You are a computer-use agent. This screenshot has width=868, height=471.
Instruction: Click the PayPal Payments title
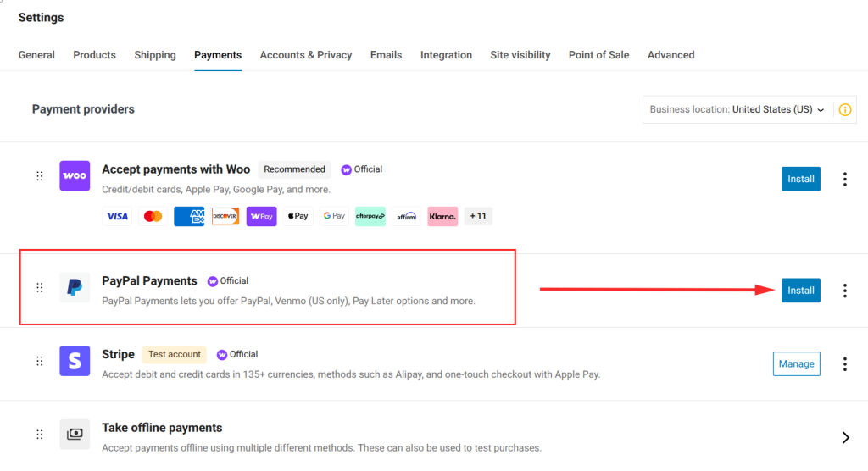pos(149,281)
